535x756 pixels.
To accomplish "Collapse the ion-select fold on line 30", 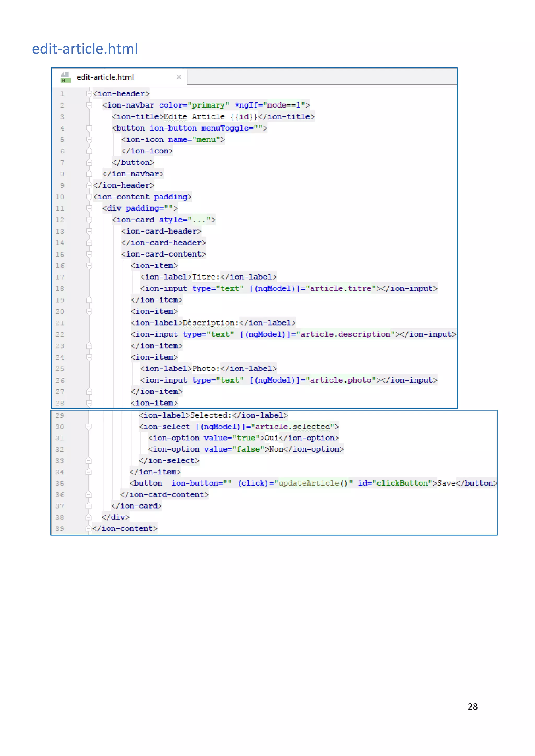I will (88, 427).
